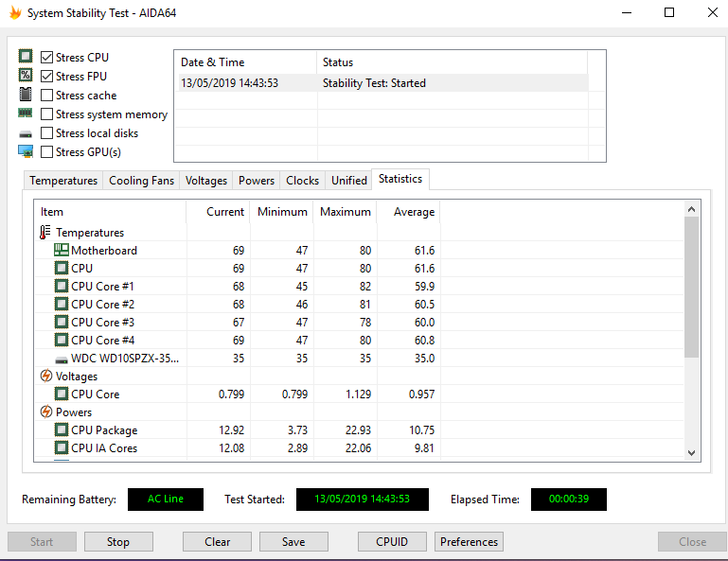Click the statistics list scroll up arrow
Viewport: 728px width, 561px height.
pos(691,209)
